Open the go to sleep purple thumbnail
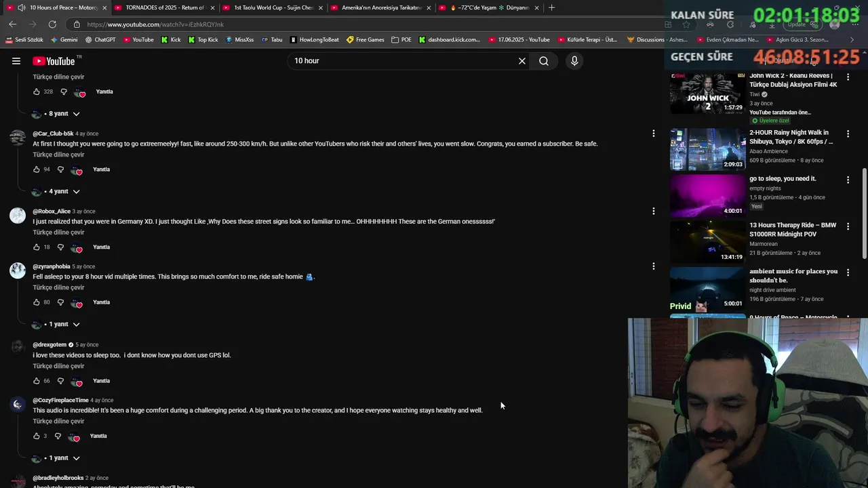The image size is (868, 488). (707, 195)
